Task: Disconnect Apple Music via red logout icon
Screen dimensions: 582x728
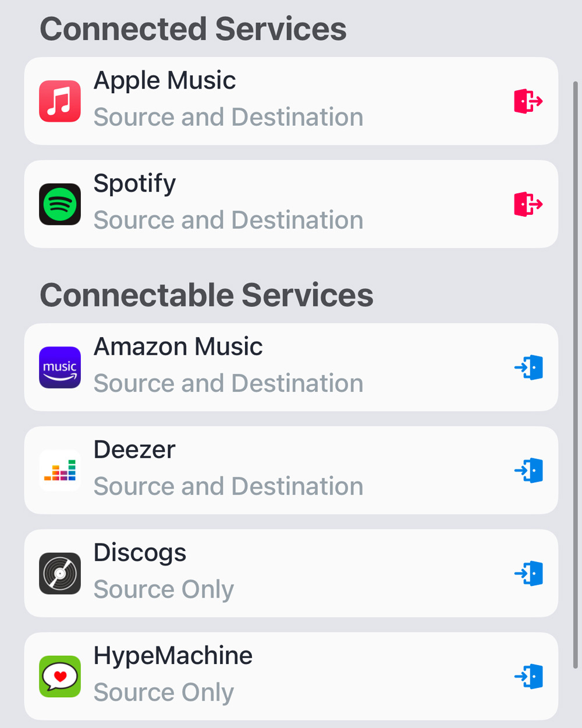Action: (528, 101)
